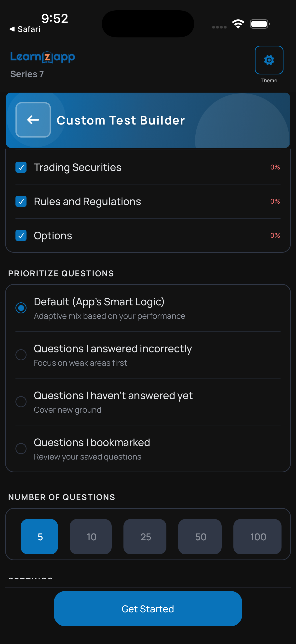Click the 0% next to Trading Securities

click(x=275, y=167)
